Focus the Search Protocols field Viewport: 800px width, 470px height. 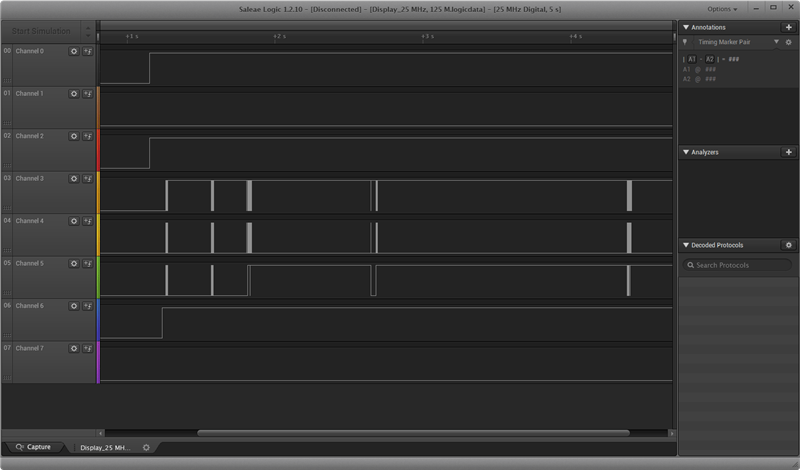click(x=737, y=265)
